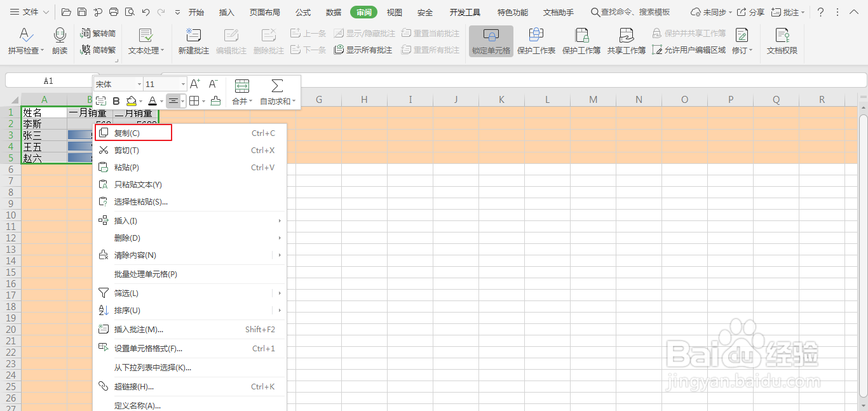Click 保护工作簿 protect workbook
This screenshot has height=411, width=868.
581,41
